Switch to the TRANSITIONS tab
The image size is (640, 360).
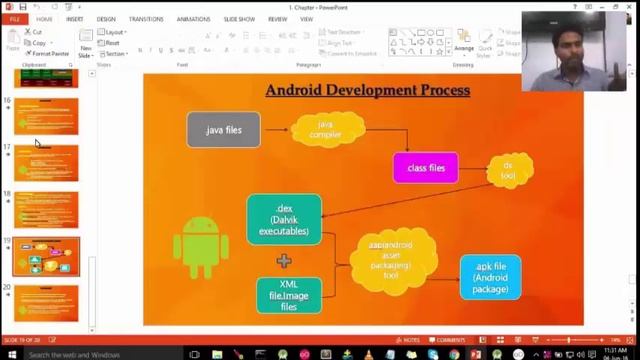pyautogui.click(x=146, y=19)
